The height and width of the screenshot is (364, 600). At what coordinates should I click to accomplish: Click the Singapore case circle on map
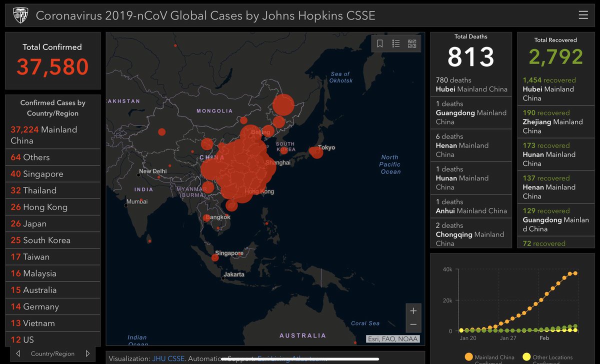click(215, 257)
